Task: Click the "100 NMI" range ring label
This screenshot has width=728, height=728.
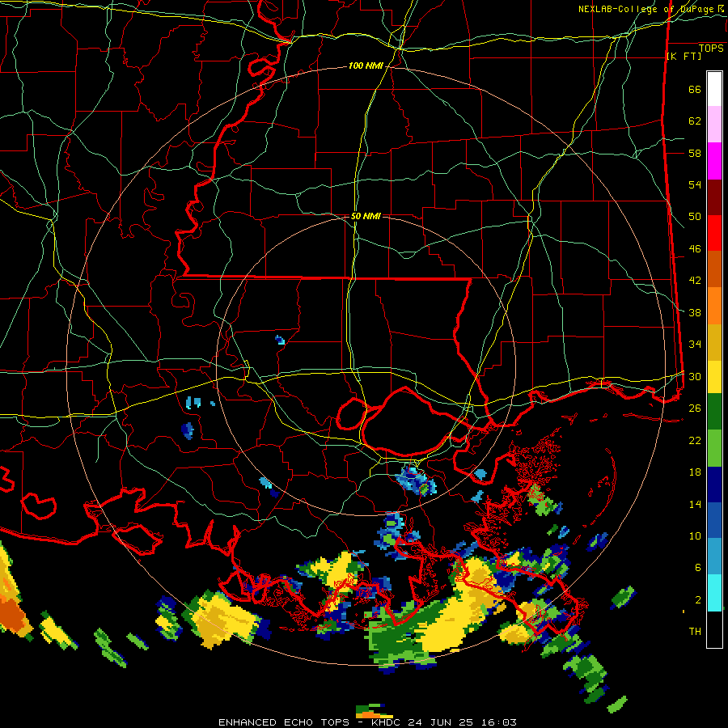Action: (366, 66)
